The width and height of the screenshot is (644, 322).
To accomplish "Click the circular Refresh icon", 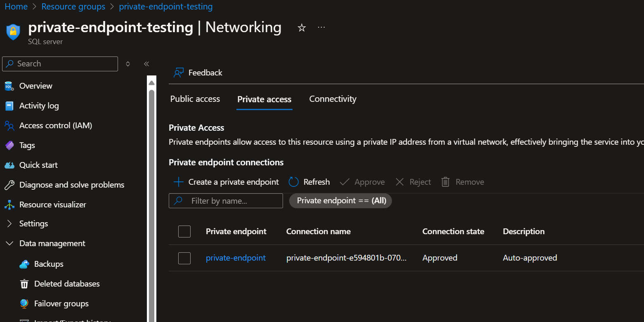I will click(x=293, y=182).
